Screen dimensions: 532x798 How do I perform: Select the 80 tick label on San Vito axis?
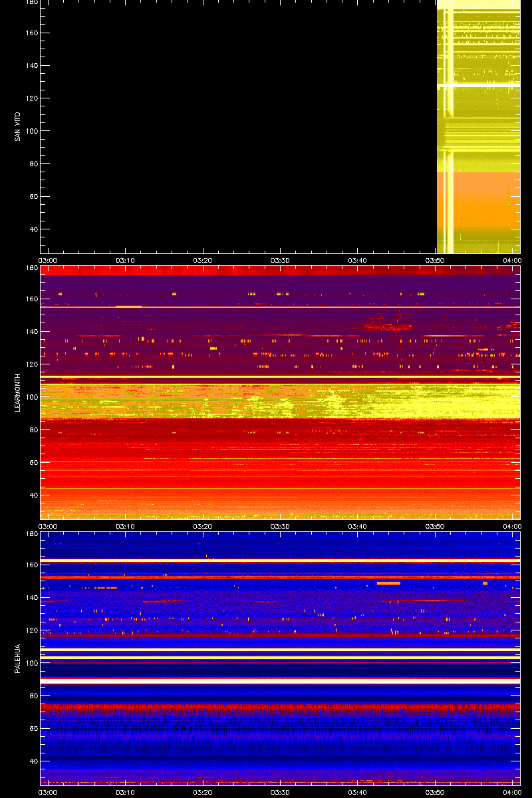tap(33, 164)
